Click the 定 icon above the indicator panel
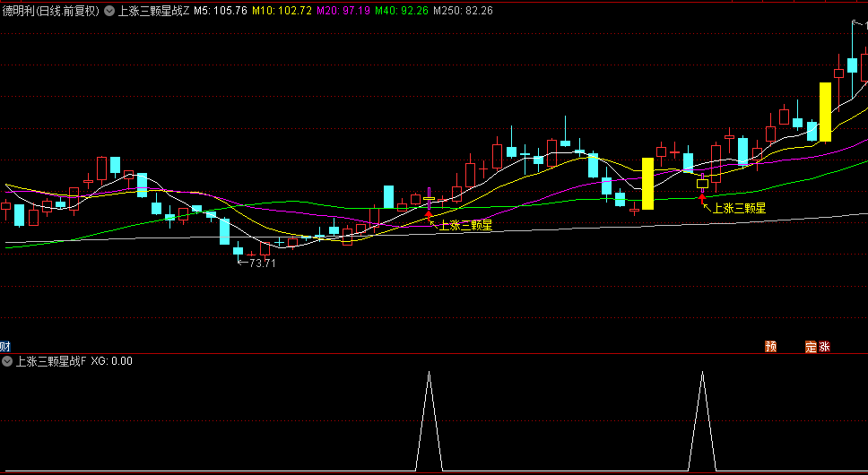Image resolution: width=868 pixels, height=475 pixels. (811, 347)
